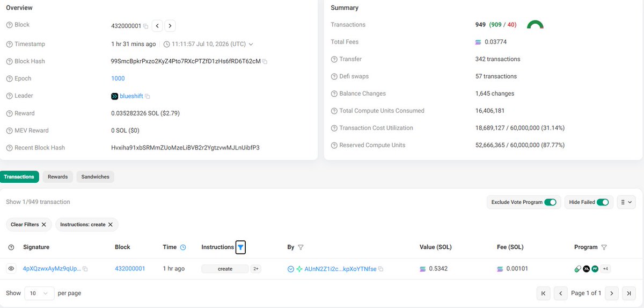Click the 1,645 changes value
Viewport: 644px width, 308px height.
tap(494, 94)
